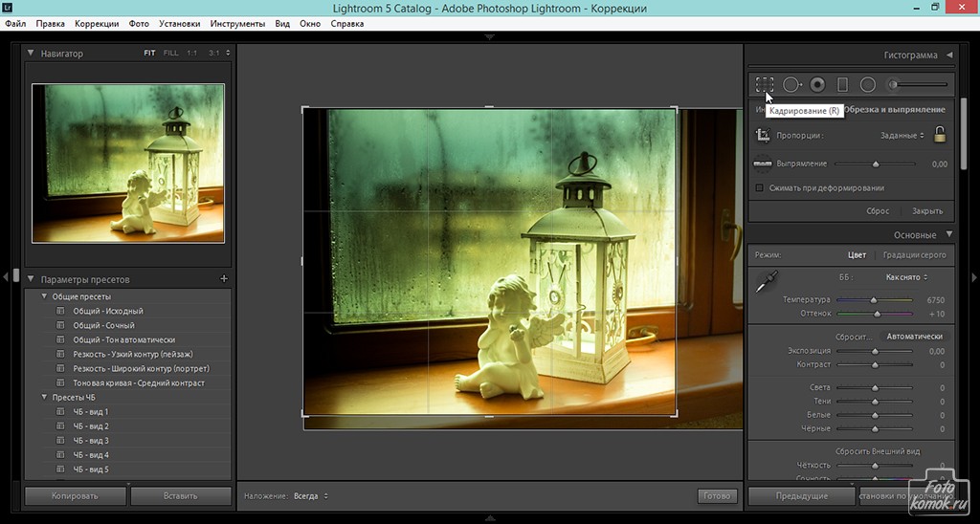Open Пропорции Заданные dropdown
This screenshot has height=524, width=980.
pos(902,136)
